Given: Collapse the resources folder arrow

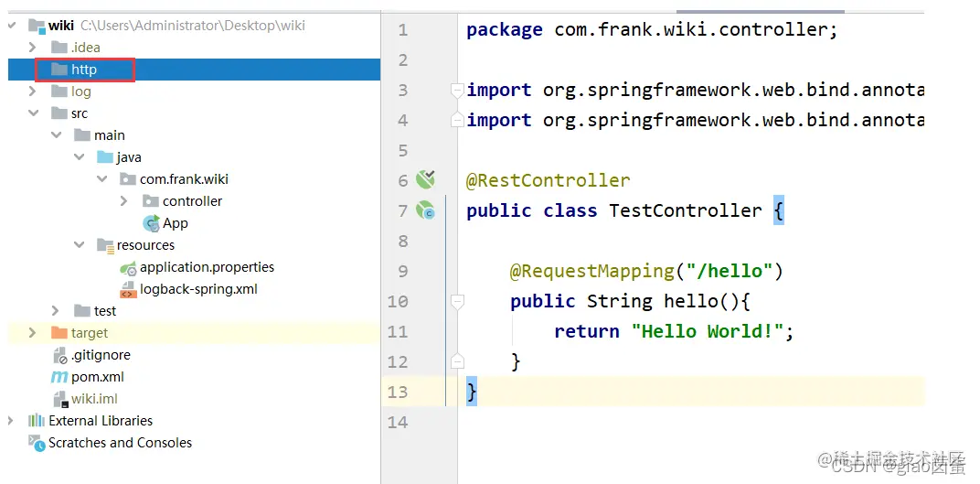Looking at the screenshot, I should (x=80, y=245).
